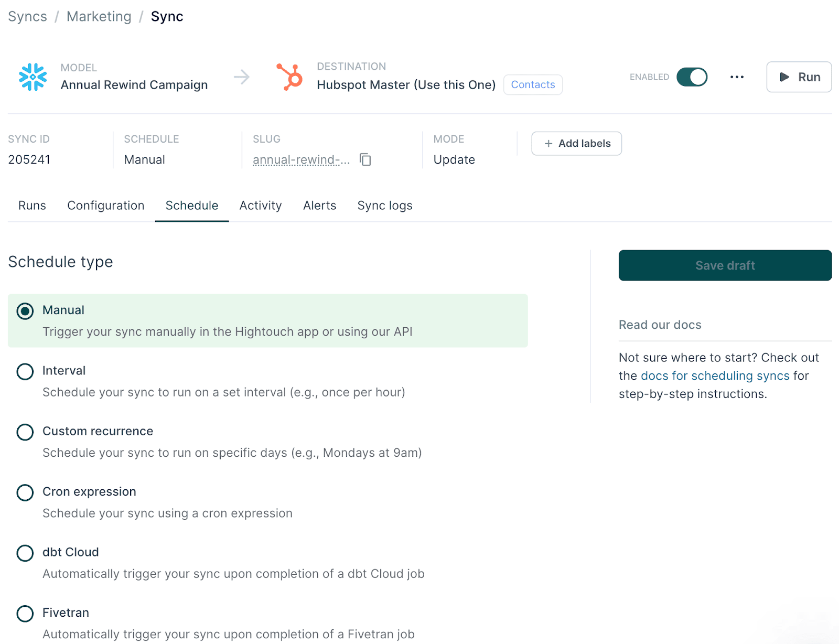
Task: Open the docs for scheduling syncs link
Action: pos(715,375)
